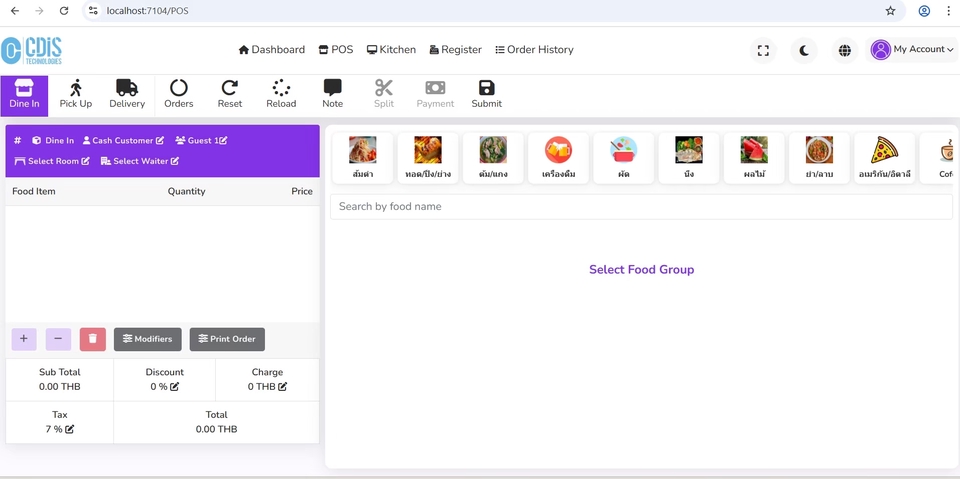The image size is (960, 479).
Task: Open Order History menu item
Action: pos(534,50)
